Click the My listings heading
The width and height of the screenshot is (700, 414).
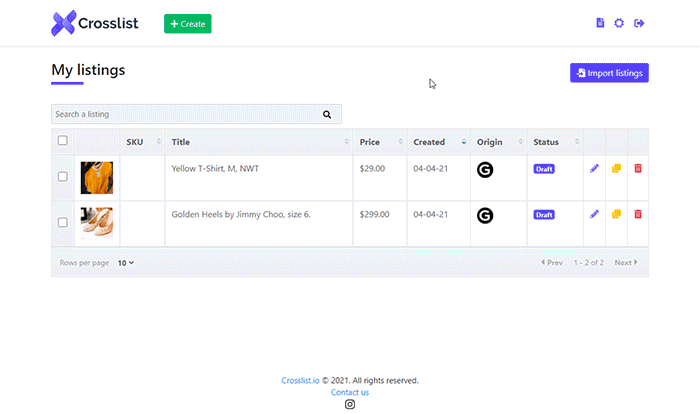pyautogui.click(x=88, y=70)
